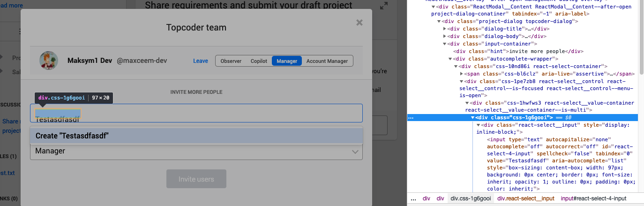This screenshot has height=206, width=644.
Task: Click the INVITE MORE PEOPLE label
Action: tap(196, 92)
